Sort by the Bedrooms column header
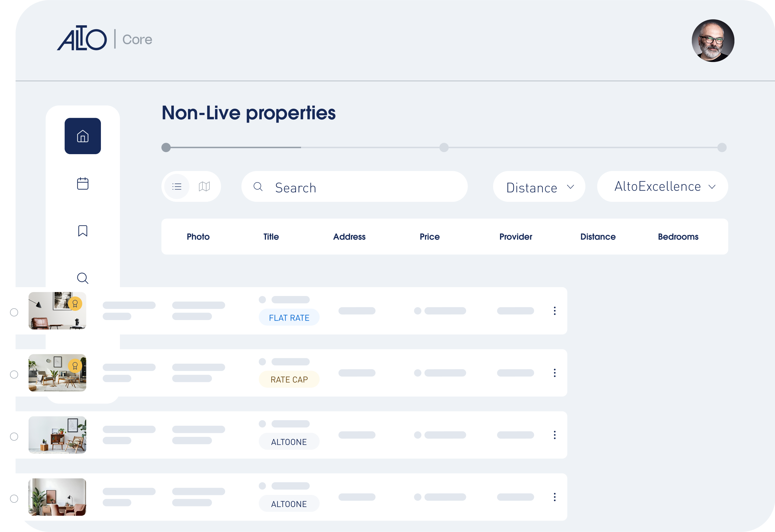Screen dimensions: 775x532 pos(678,237)
